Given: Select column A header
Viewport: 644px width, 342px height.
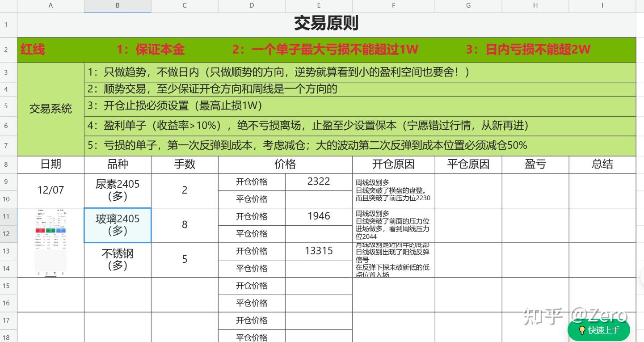Looking at the screenshot, I should pos(51,6).
